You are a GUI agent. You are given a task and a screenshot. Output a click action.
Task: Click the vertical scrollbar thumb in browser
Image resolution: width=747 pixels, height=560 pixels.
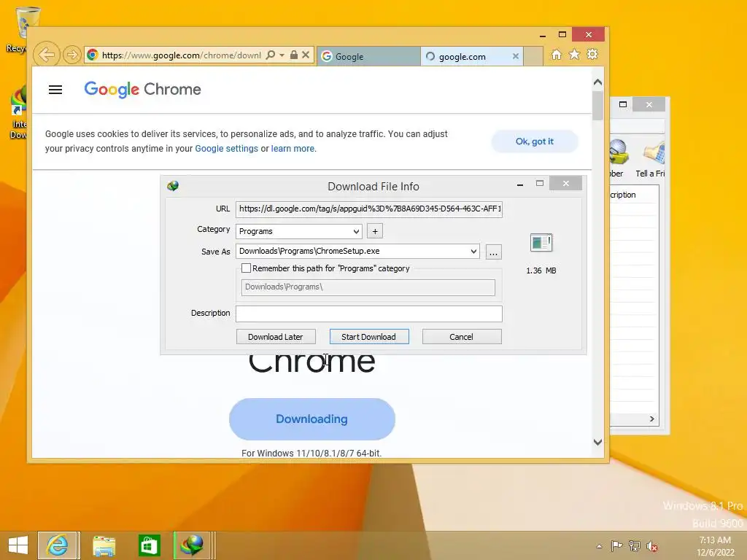(x=598, y=105)
